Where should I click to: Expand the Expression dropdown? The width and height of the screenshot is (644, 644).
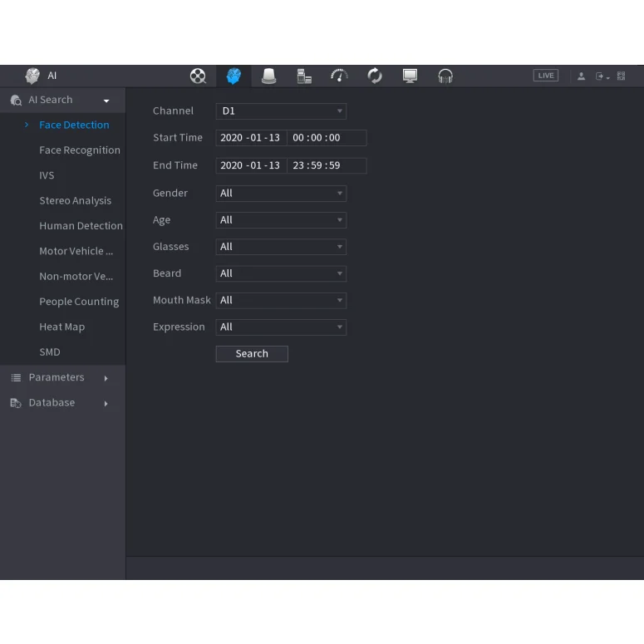click(x=281, y=327)
